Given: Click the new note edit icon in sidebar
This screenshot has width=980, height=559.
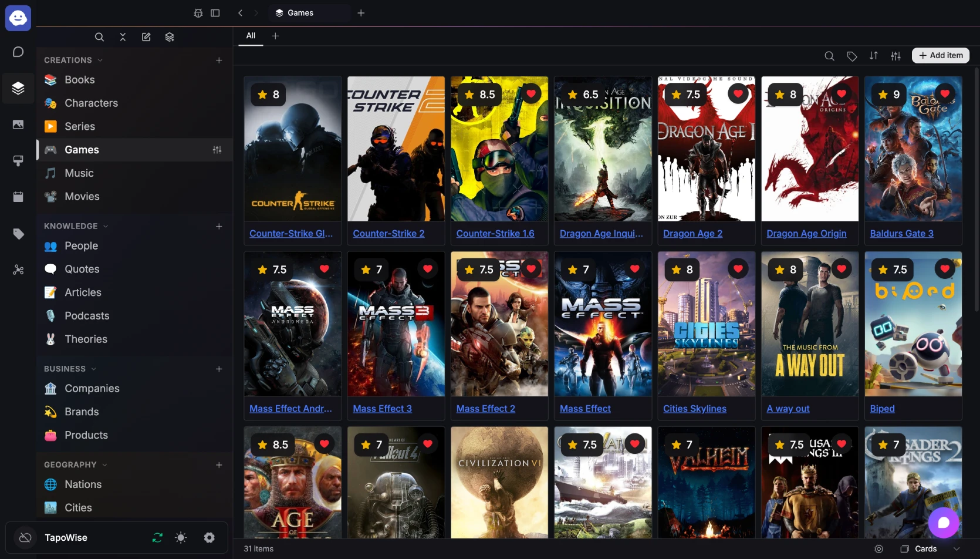Looking at the screenshot, I should pos(146,37).
